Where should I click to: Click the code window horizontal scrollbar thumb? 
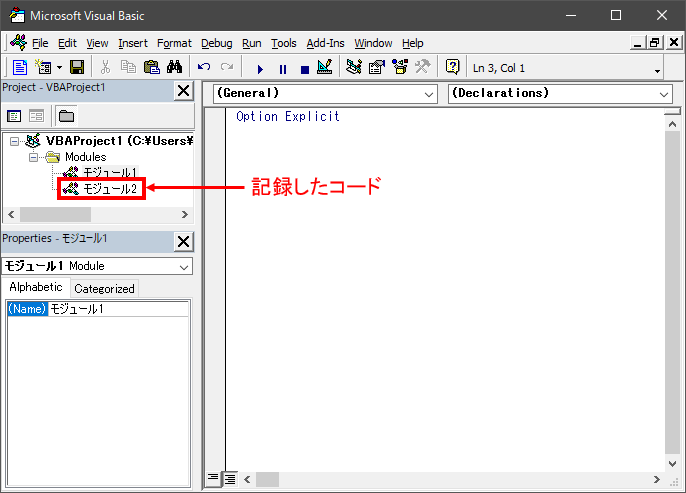[x=267, y=479]
